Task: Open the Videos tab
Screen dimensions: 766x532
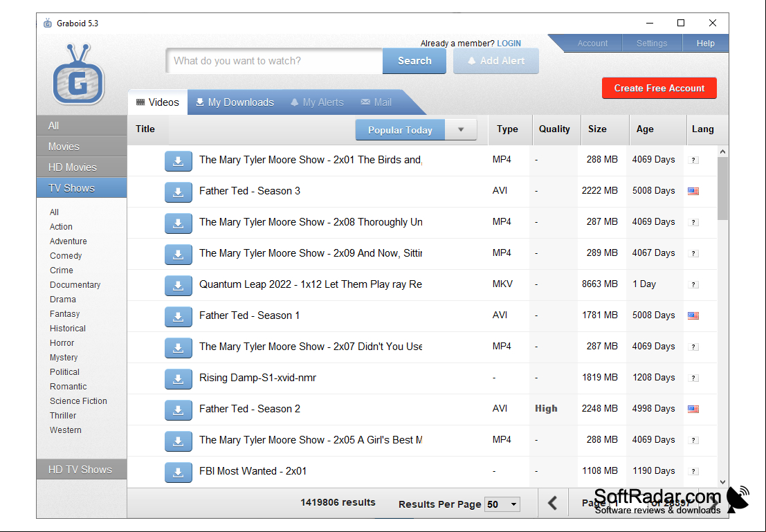Action: coord(158,102)
